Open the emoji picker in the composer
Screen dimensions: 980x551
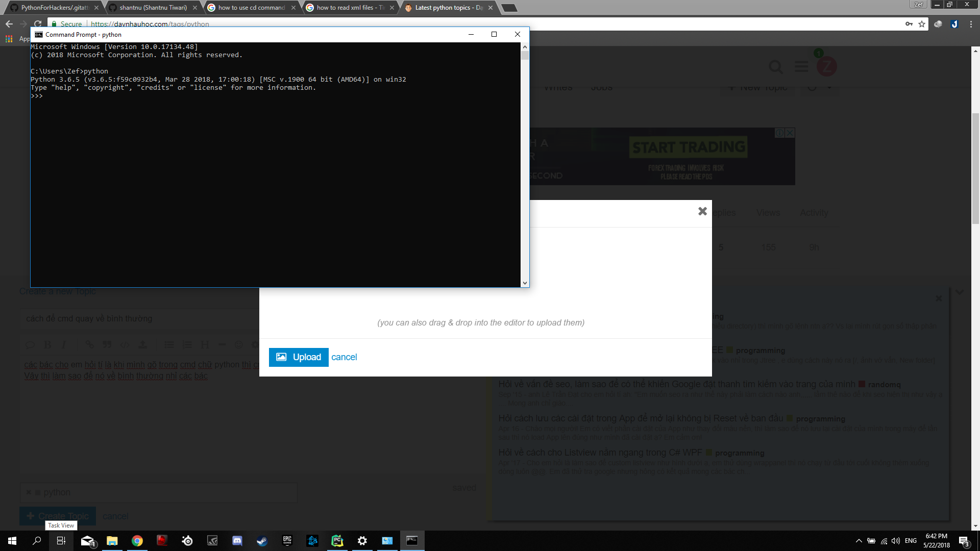click(x=238, y=345)
